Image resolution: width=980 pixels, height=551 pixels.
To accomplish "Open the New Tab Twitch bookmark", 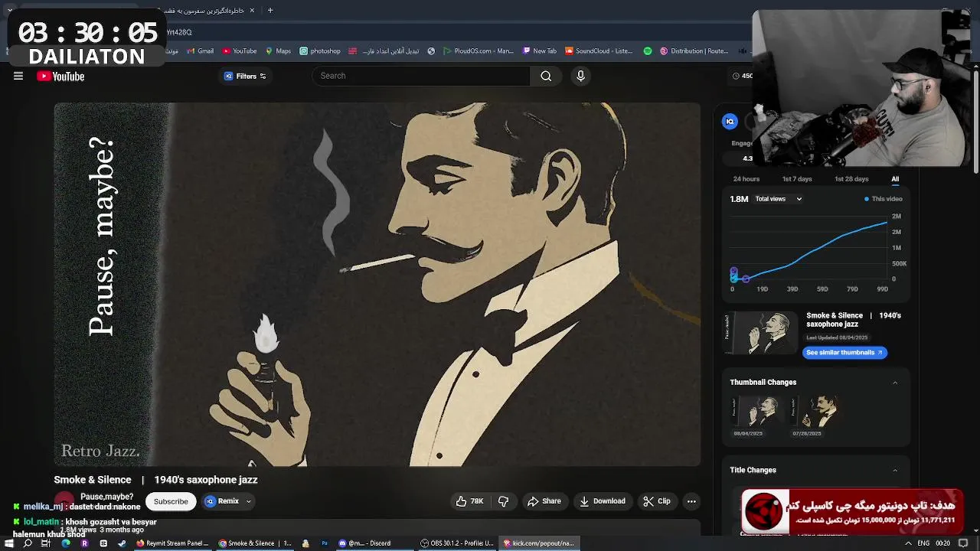I will tap(539, 51).
